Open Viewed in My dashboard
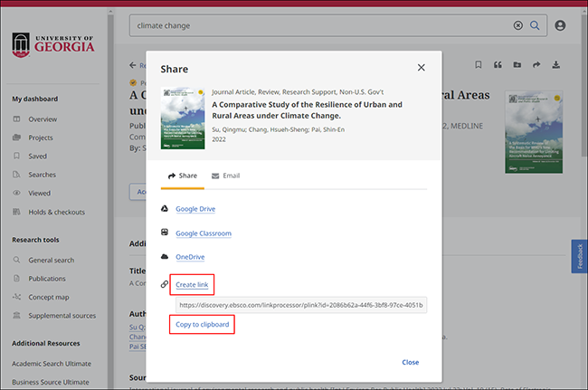Viewport: 588px width, 390px height. [x=40, y=193]
